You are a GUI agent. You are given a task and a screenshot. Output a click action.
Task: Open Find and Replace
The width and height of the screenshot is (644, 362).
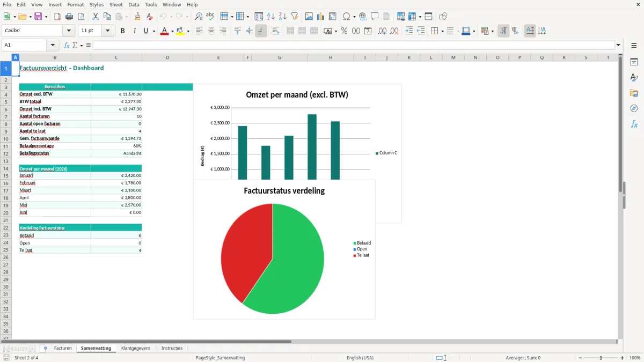tap(199, 17)
